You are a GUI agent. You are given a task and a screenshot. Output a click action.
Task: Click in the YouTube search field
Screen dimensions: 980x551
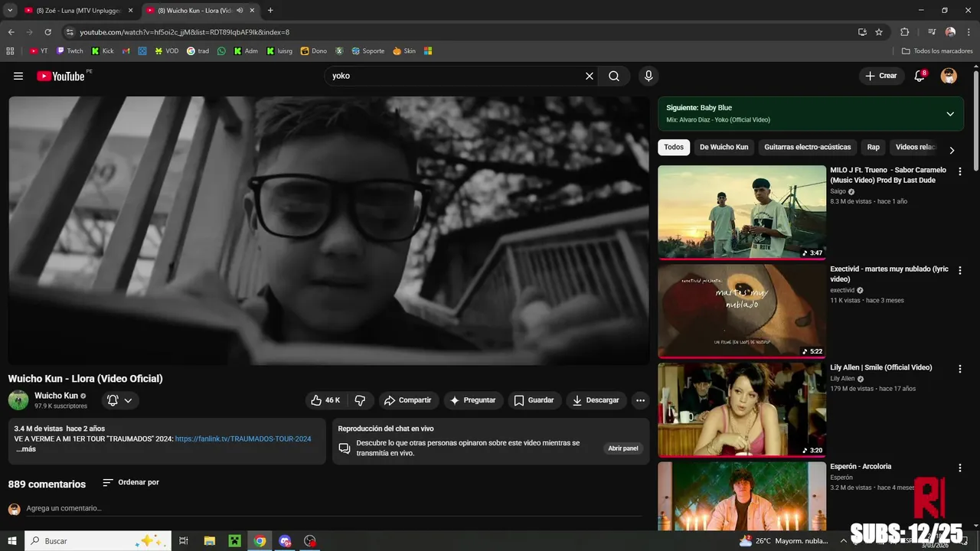pyautogui.click(x=456, y=76)
